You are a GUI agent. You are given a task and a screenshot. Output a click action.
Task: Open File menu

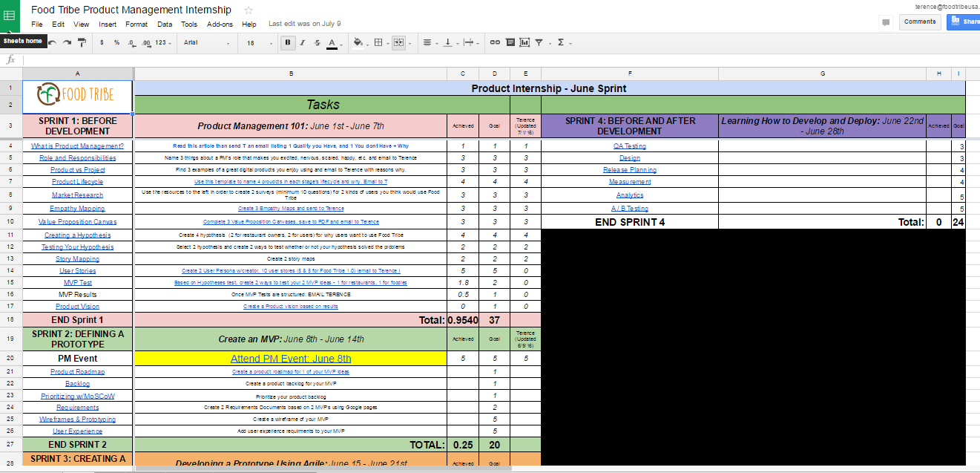click(36, 25)
